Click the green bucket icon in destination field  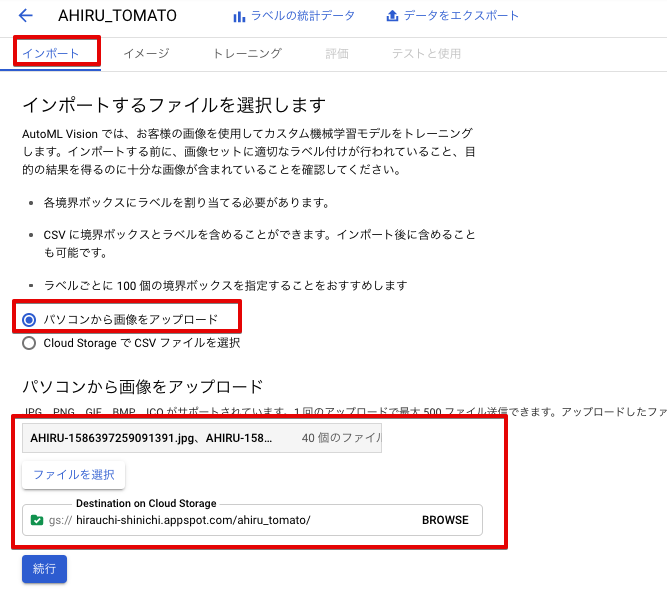pyautogui.click(x=37, y=520)
